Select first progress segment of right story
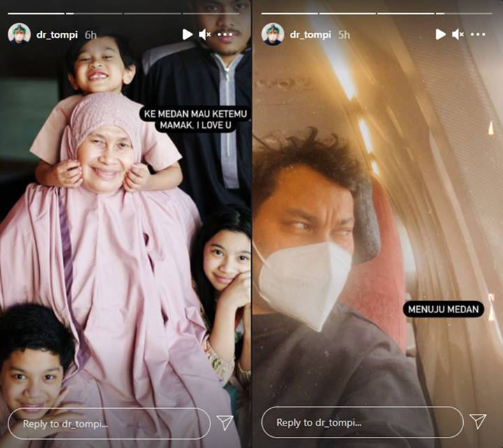The height and width of the screenshot is (448, 503). pyautogui.click(x=290, y=13)
